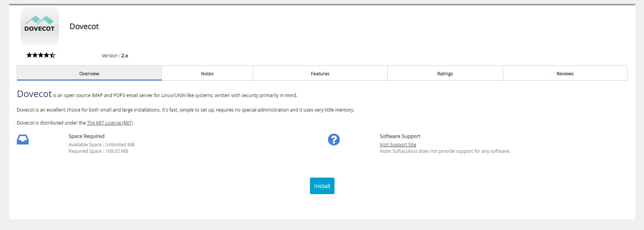
Task: Open the Reviews tab
Action: [x=565, y=73]
